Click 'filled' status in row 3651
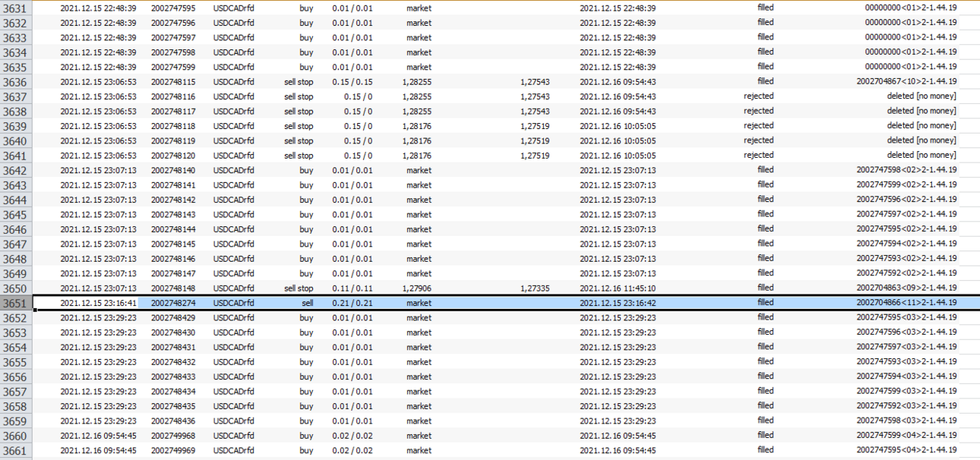 point(765,302)
